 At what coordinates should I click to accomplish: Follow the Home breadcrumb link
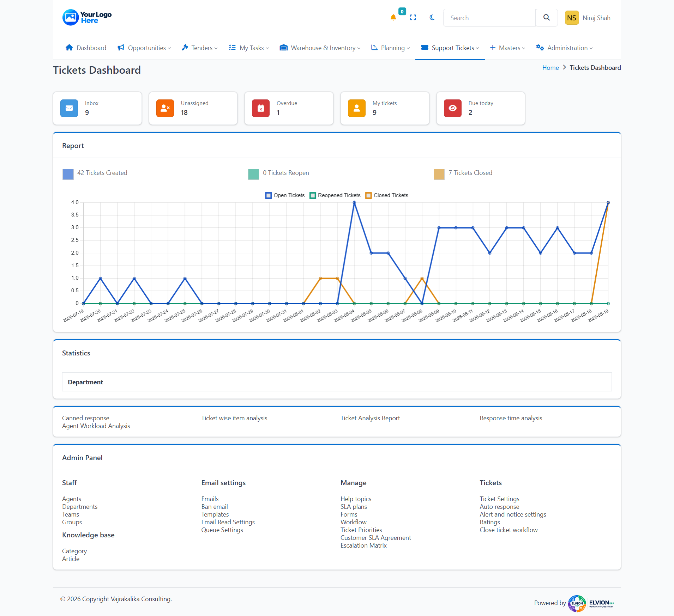coord(550,68)
